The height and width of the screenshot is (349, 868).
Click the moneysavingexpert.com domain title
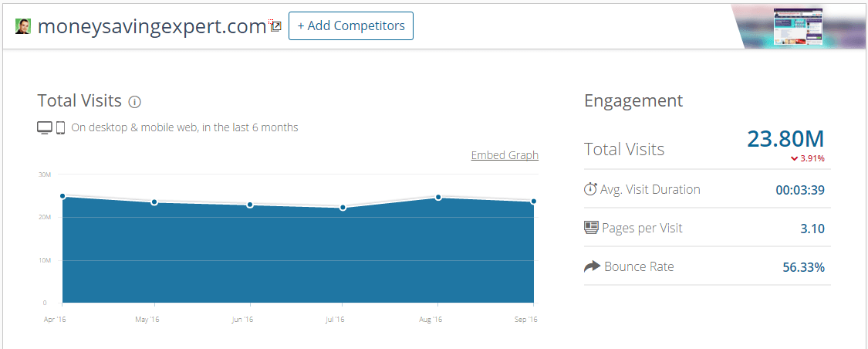click(152, 26)
